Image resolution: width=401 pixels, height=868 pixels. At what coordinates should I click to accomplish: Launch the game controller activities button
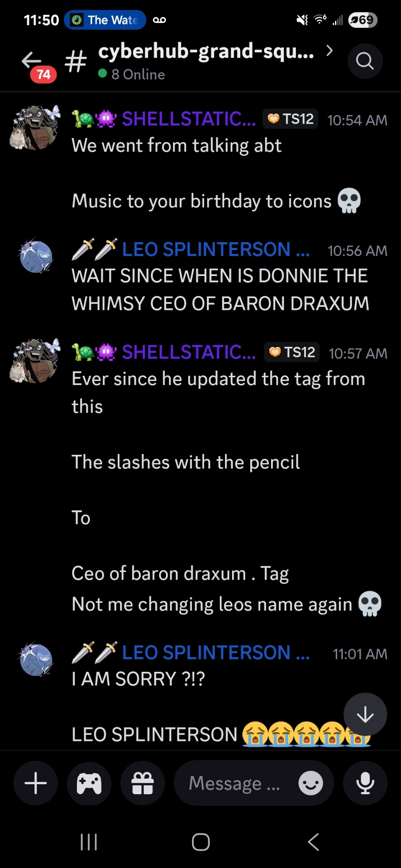point(89,783)
